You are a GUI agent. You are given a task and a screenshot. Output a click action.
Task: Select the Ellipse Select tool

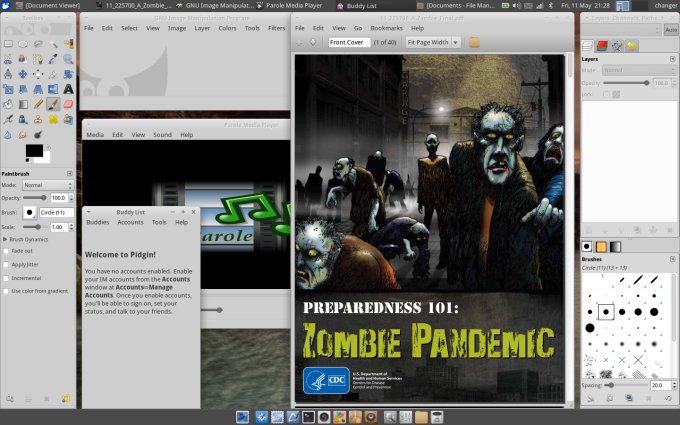(23, 44)
